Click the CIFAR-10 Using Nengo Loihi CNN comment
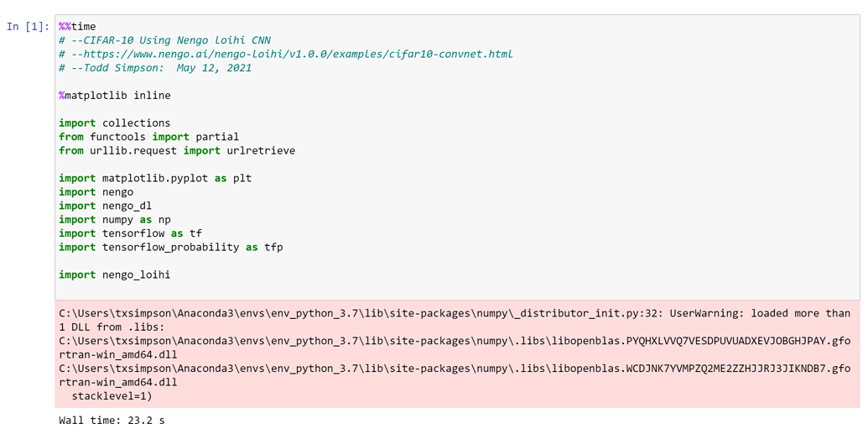The width and height of the screenshot is (868, 434). click(165, 40)
